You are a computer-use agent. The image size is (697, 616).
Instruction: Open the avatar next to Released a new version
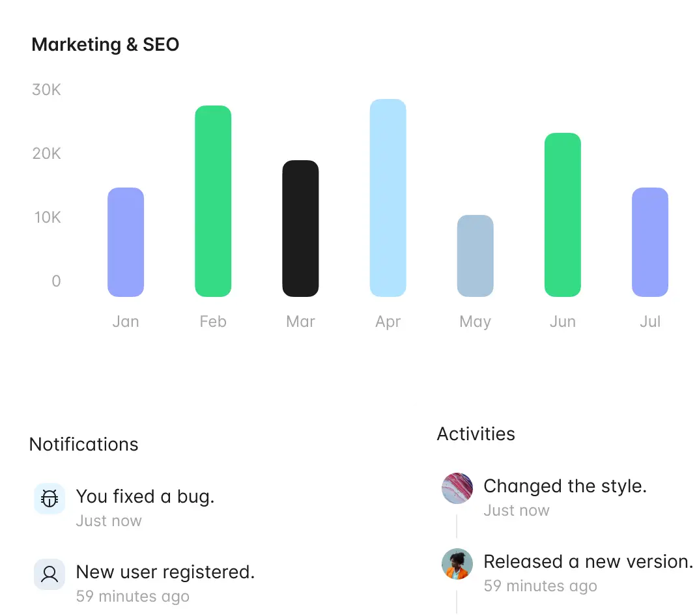[457, 563]
